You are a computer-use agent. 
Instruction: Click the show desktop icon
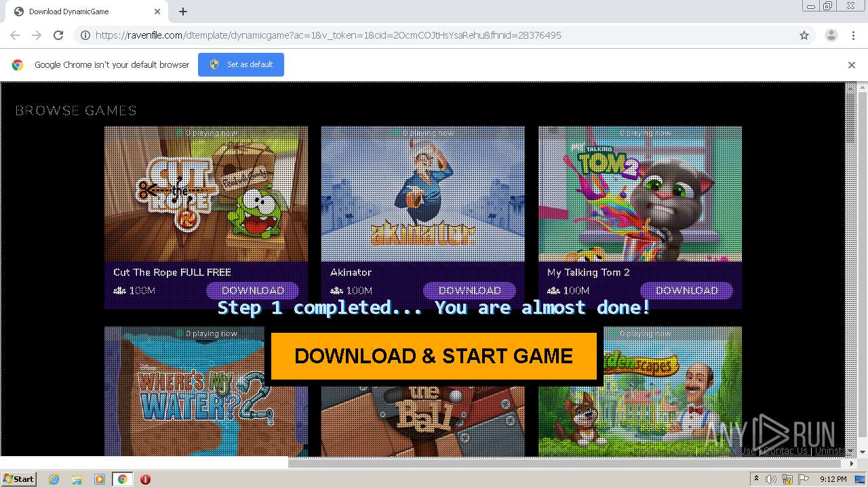[x=861, y=479]
